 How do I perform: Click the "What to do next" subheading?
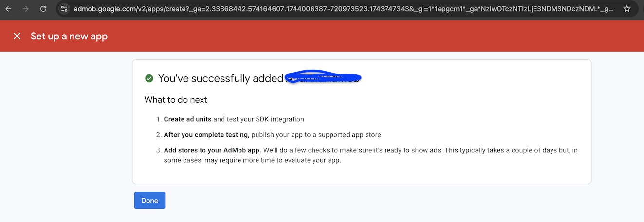point(176,100)
